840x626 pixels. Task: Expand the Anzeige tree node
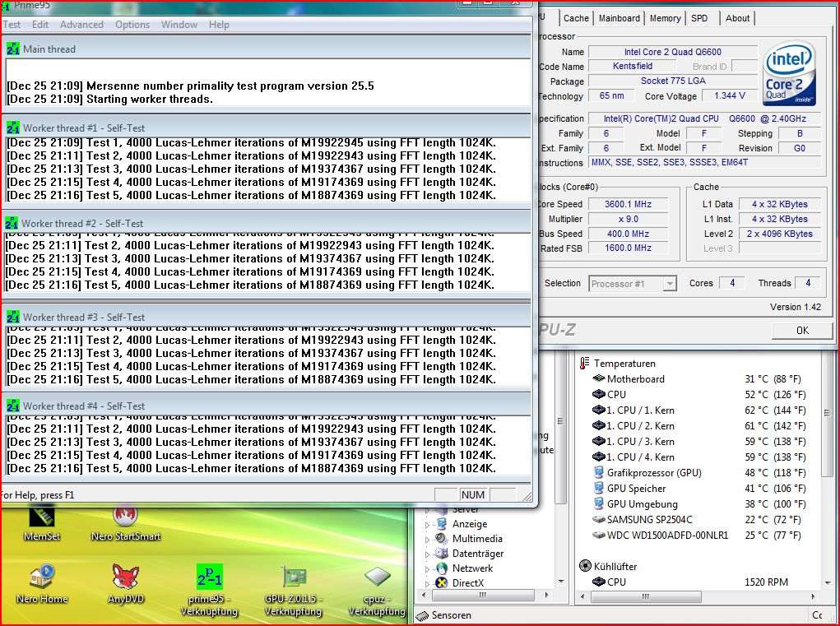427,525
